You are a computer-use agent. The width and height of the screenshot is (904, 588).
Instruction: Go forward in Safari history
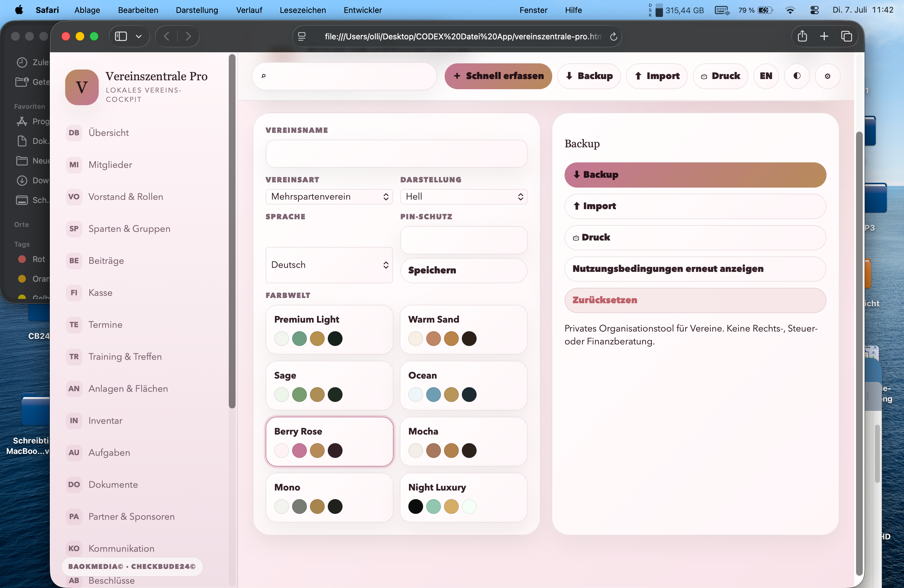188,36
